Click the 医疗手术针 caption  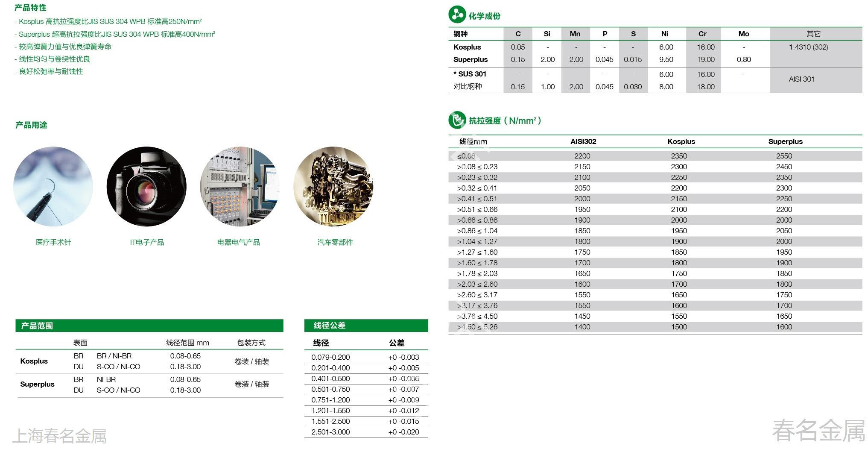[53, 242]
